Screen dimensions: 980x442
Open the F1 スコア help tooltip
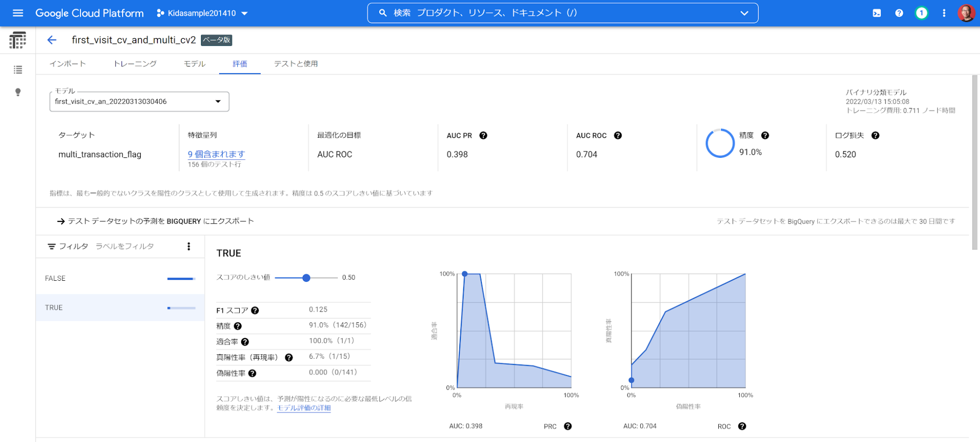coord(255,311)
